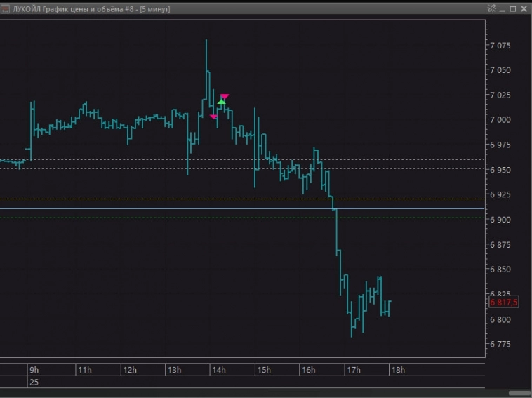Click the chart window icon in title bar

click(6, 9)
